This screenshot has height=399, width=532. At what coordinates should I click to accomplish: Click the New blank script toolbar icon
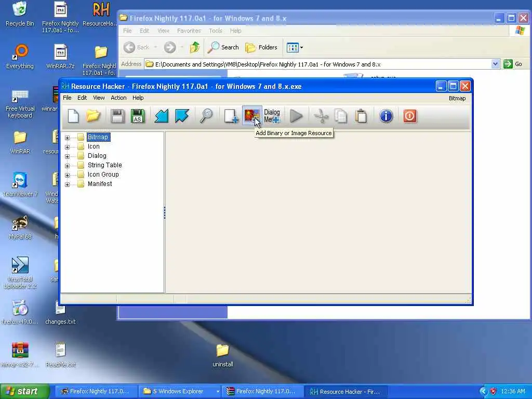(x=73, y=116)
